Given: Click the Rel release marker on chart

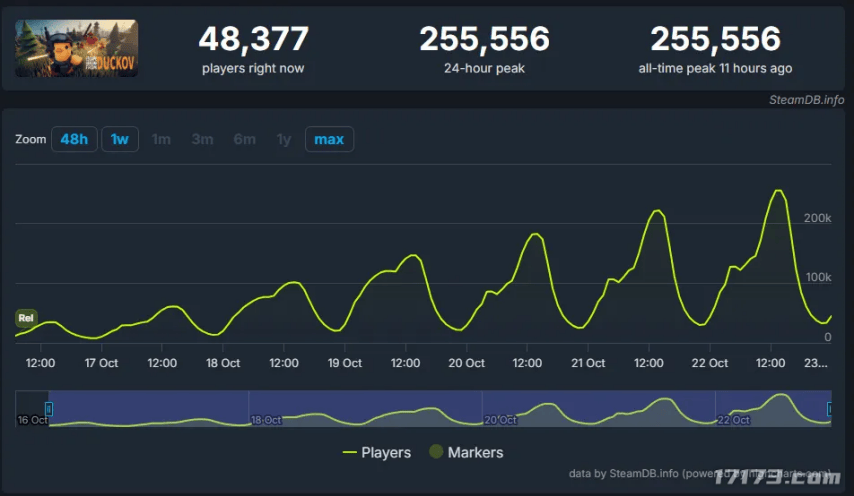Looking at the screenshot, I should point(26,318).
